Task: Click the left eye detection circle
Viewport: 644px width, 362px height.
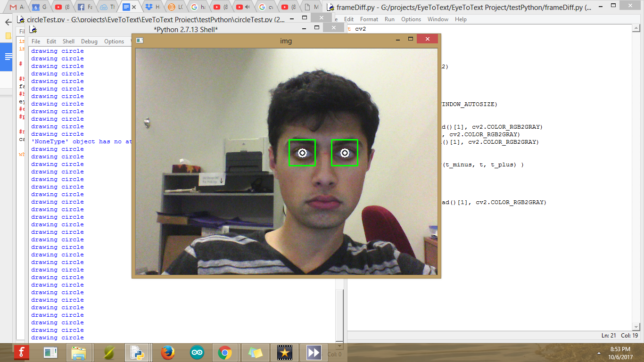Action: 303,153
